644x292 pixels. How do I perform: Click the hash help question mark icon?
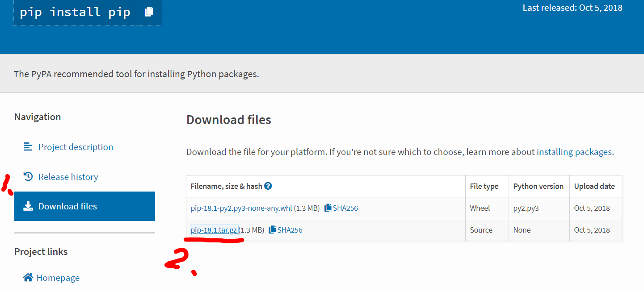[268, 186]
